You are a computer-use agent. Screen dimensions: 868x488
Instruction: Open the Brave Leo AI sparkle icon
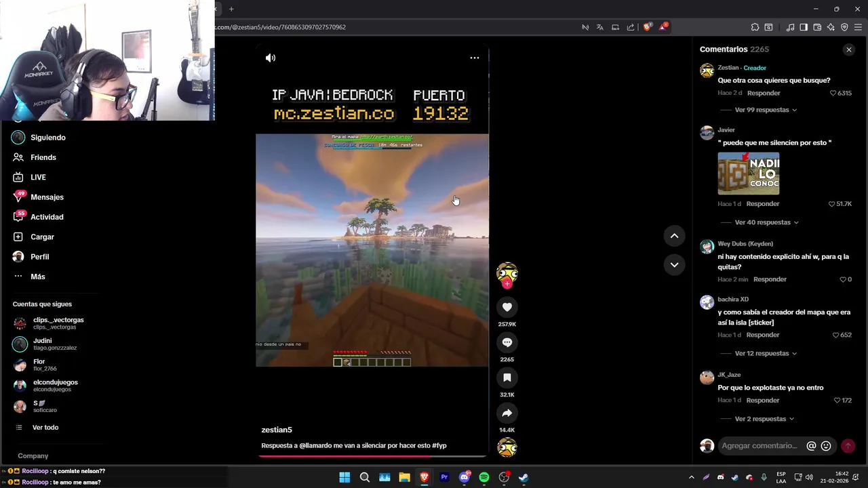(x=831, y=27)
